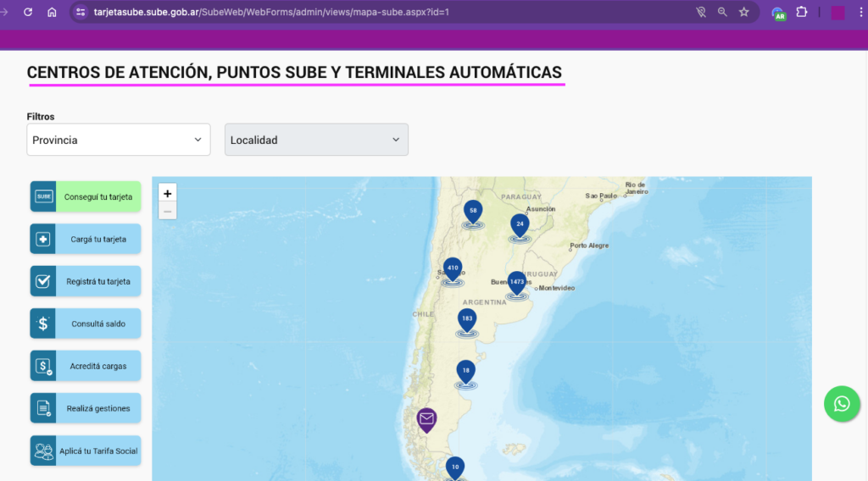
Task: Zoom out the map with the minus button
Action: [x=167, y=211]
